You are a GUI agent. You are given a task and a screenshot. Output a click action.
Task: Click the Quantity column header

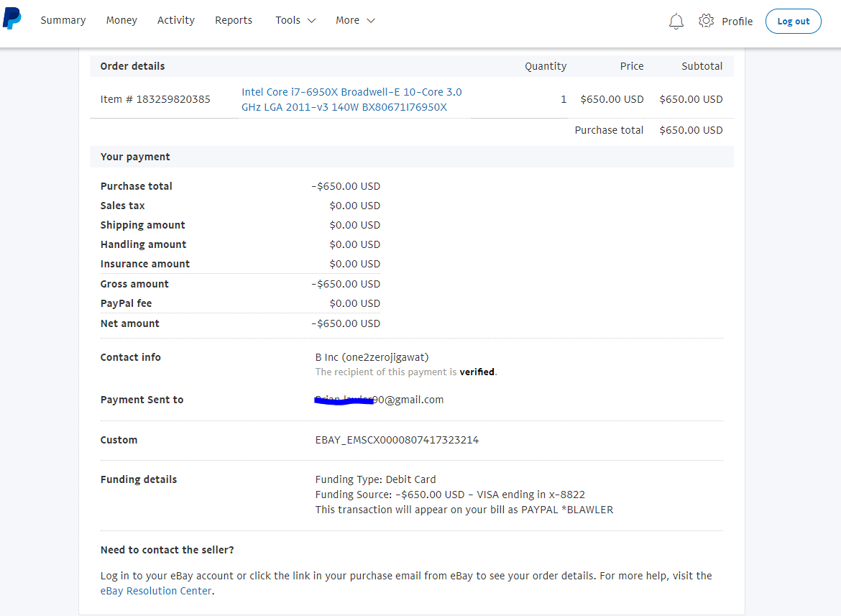546,66
